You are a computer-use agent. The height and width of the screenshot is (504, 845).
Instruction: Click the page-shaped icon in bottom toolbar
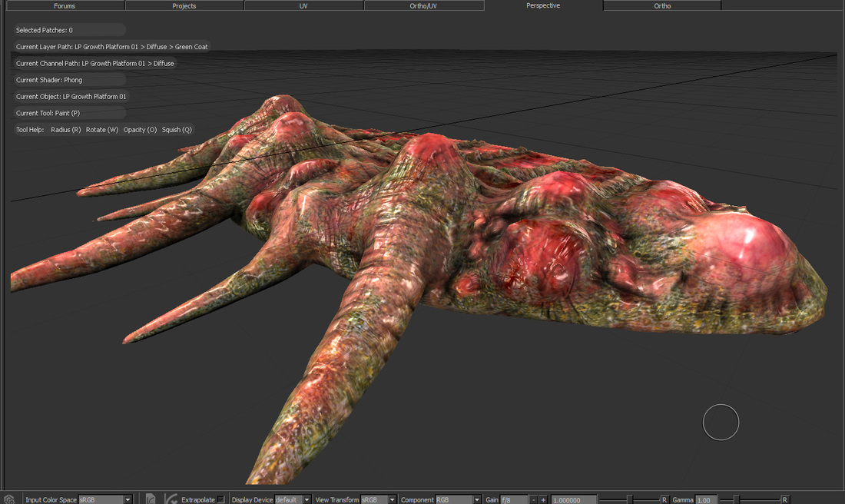click(x=151, y=499)
